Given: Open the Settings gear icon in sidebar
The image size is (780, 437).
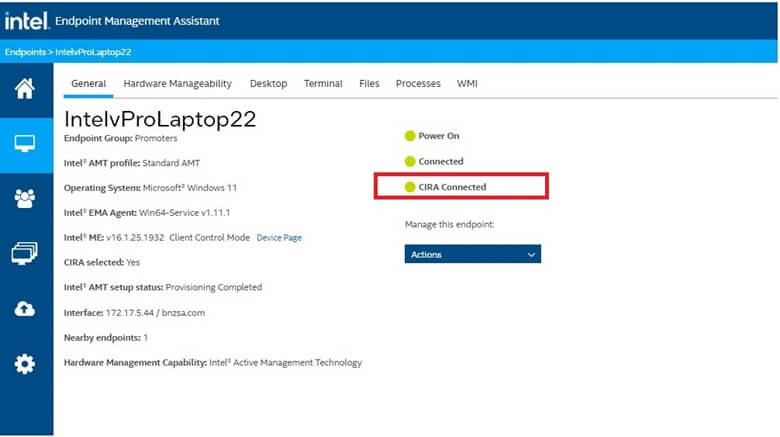Looking at the screenshot, I should point(24,364).
